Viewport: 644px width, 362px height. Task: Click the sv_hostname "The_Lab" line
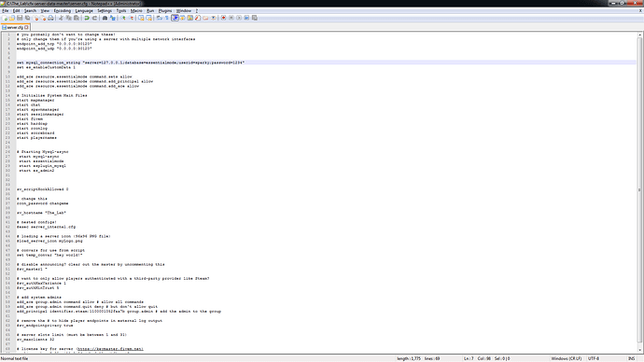[41, 213]
